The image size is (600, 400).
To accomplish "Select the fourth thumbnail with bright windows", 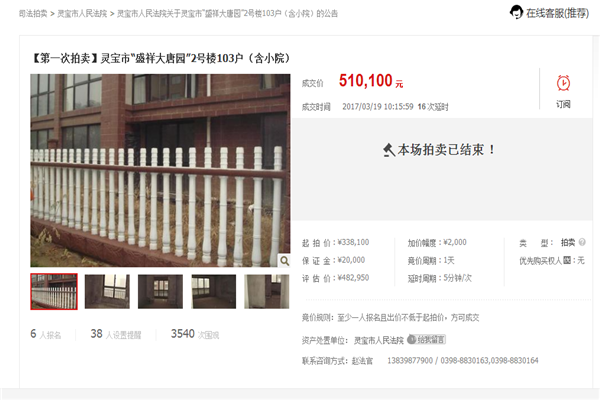I will [x=214, y=292].
